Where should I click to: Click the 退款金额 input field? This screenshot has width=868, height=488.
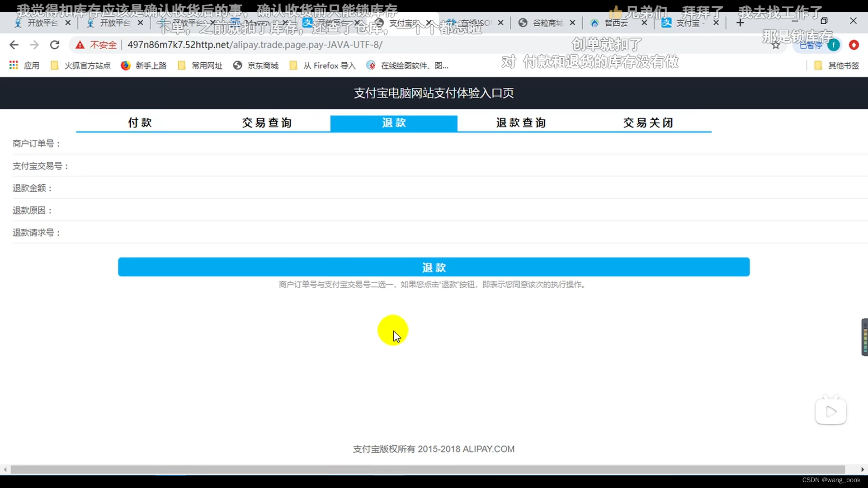pyautogui.click(x=461, y=188)
